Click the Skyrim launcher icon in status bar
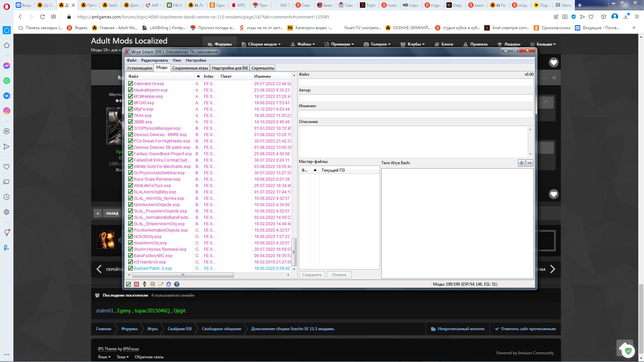 [145, 284]
